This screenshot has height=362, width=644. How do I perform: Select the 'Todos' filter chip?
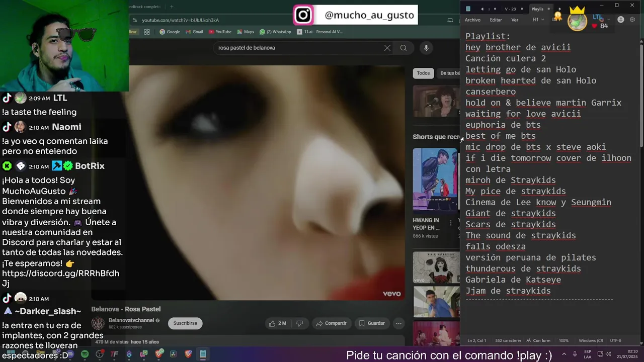423,73
